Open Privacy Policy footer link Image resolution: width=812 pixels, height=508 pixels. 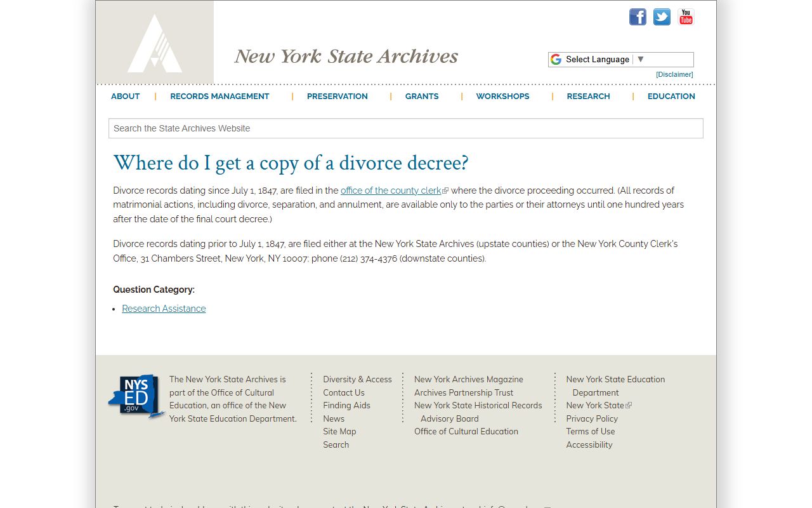pyautogui.click(x=592, y=418)
